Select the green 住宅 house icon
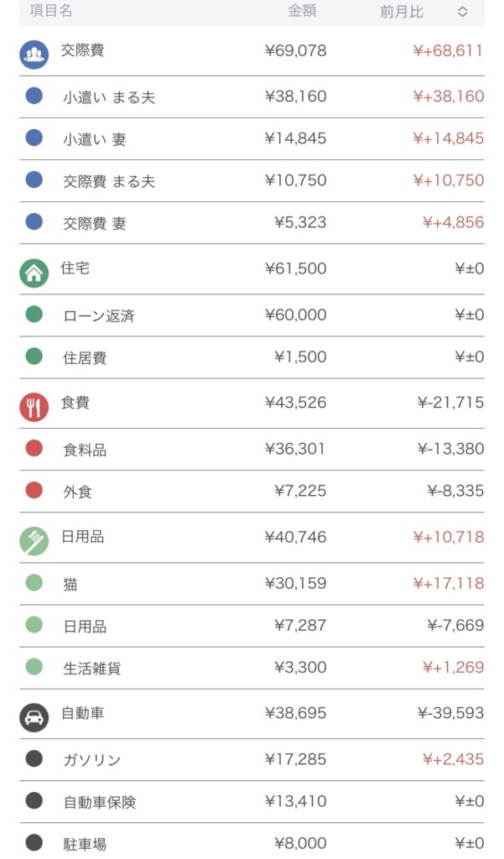Viewport: 504px width, 859px height. (x=34, y=273)
